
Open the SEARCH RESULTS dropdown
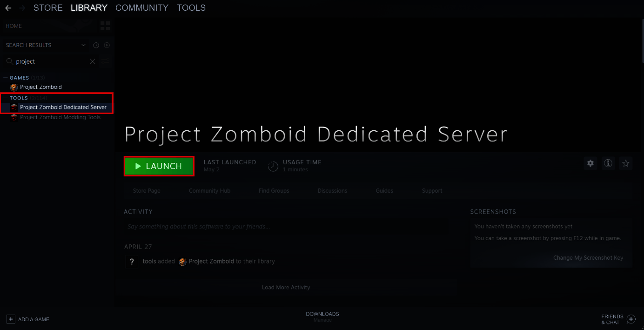pyautogui.click(x=83, y=45)
